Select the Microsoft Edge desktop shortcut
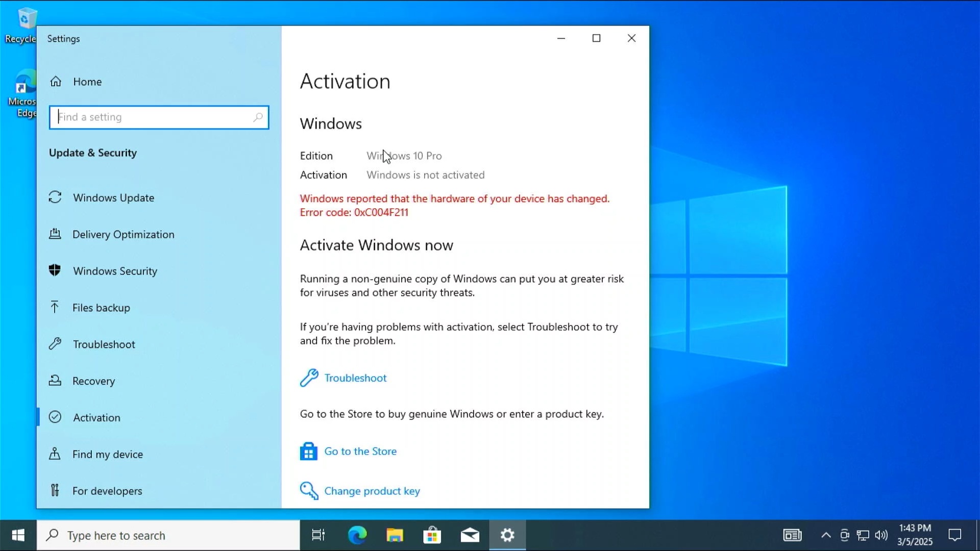Screen dimensions: 980x551 pos(22,93)
